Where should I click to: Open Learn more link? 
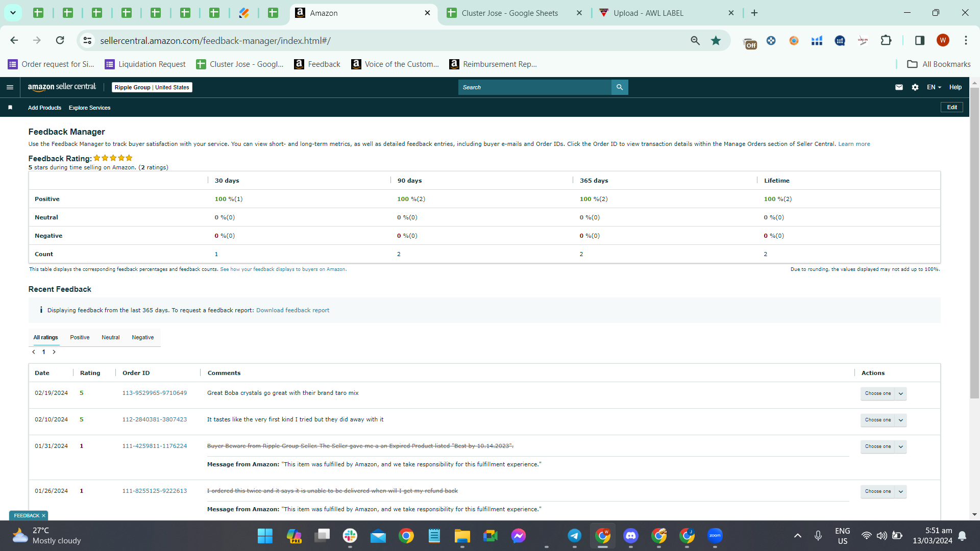click(x=854, y=144)
